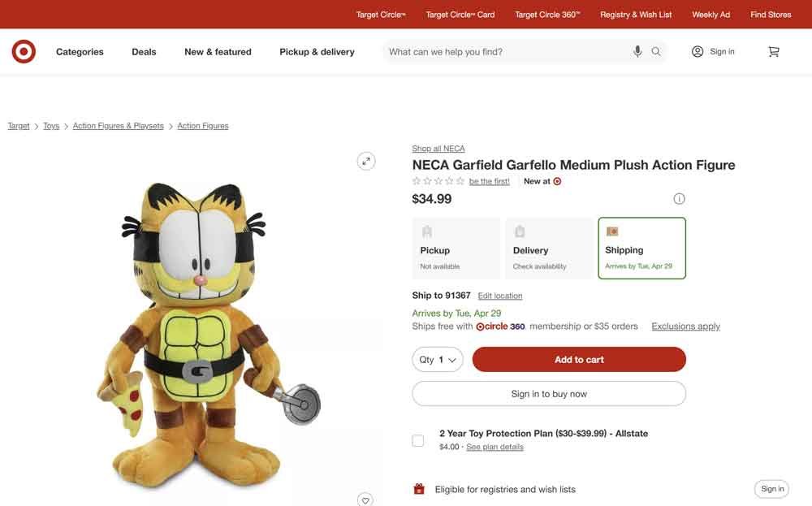Open the Categories menu
The width and height of the screenshot is (812, 506).
click(79, 51)
